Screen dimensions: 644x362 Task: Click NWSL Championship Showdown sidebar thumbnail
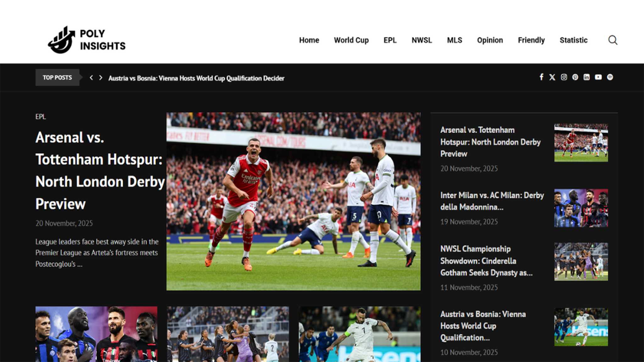tap(581, 261)
